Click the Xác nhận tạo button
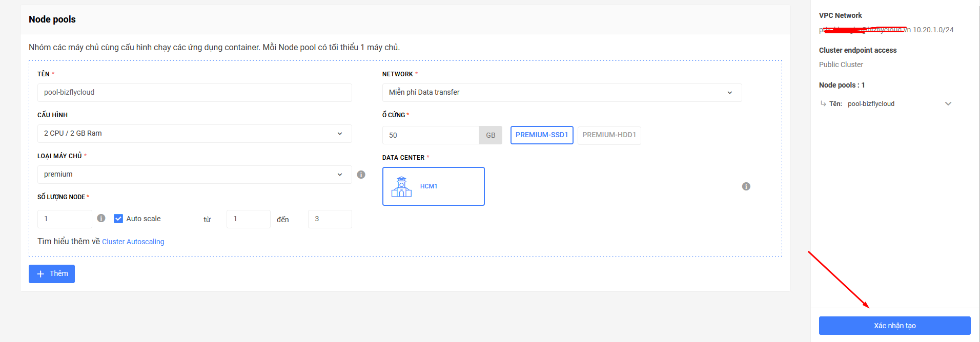Screen dimensions: 980x342 pyautogui.click(x=894, y=326)
